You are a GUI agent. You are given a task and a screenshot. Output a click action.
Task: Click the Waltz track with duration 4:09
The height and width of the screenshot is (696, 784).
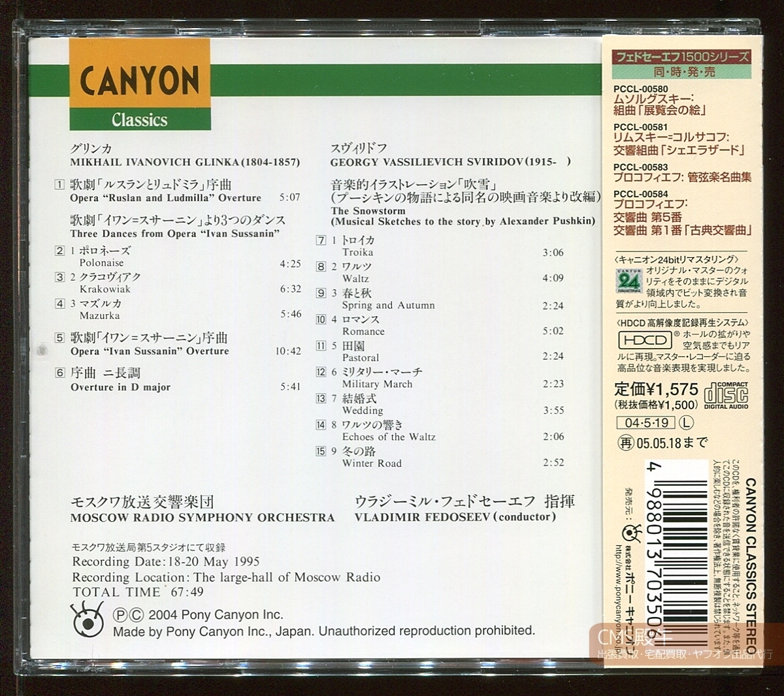coord(355,279)
